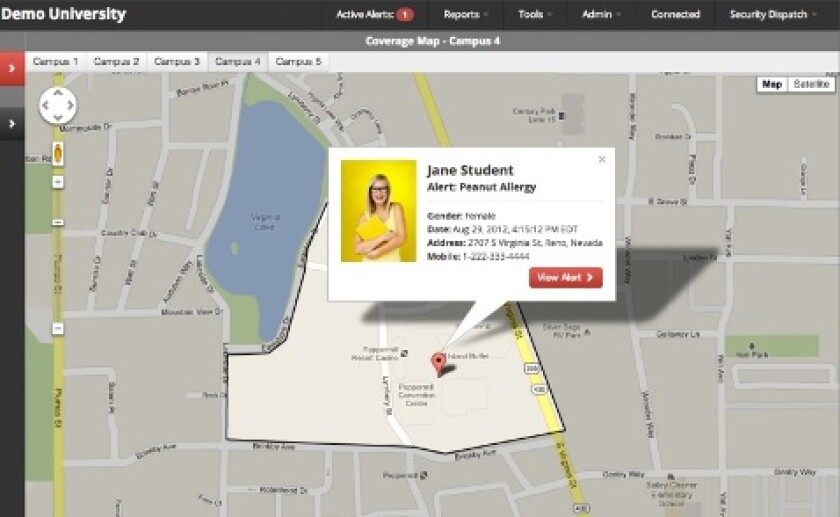
Task: Zoom out with the minus button
Action: pyautogui.click(x=58, y=328)
